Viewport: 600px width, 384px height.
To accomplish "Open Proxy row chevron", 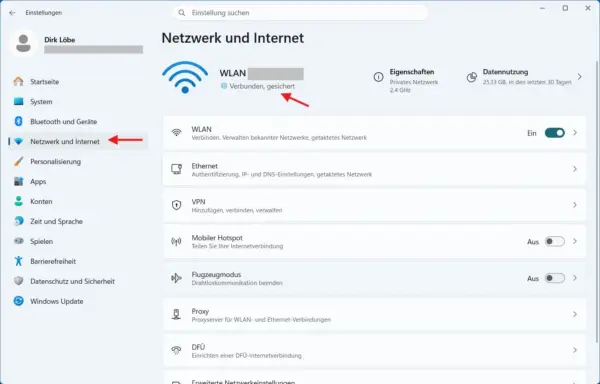I will point(575,314).
